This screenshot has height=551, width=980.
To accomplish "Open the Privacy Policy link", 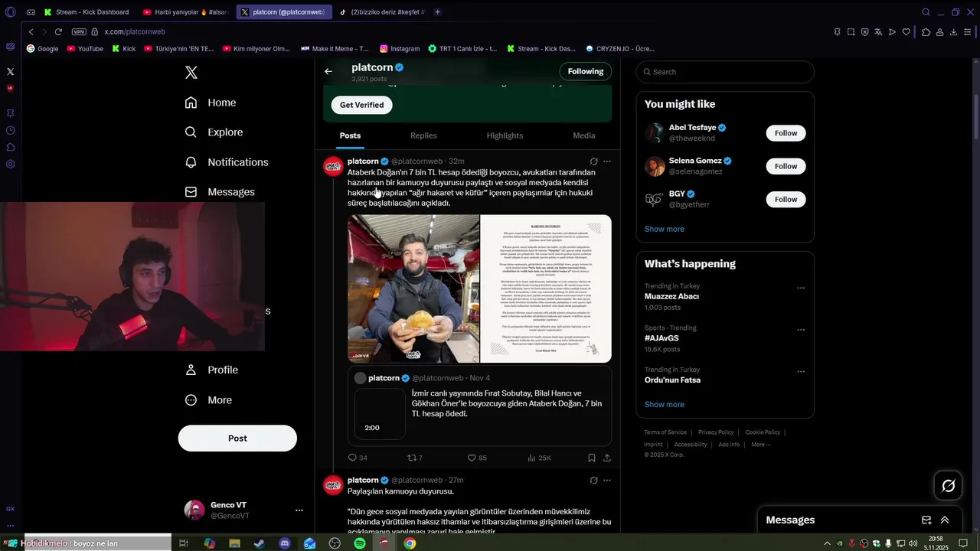I will click(716, 432).
